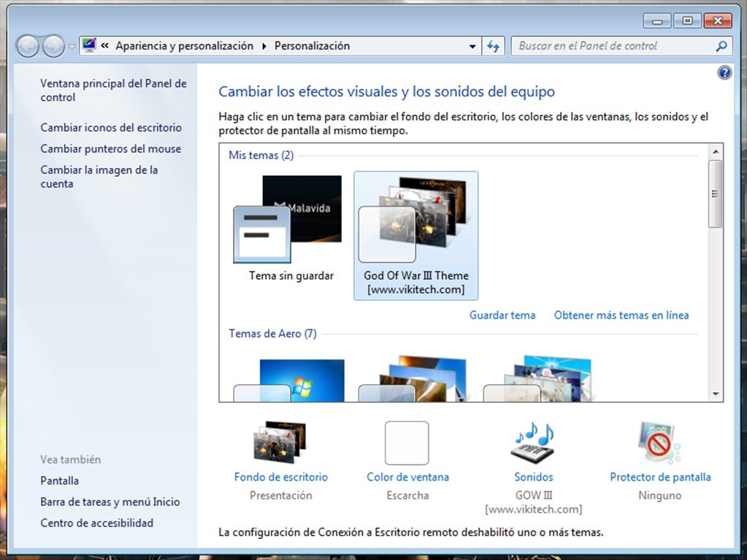The height and width of the screenshot is (560, 747).
Task: Click the Mis temas (2) group header
Action: pyautogui.click(x=261, y=156)
